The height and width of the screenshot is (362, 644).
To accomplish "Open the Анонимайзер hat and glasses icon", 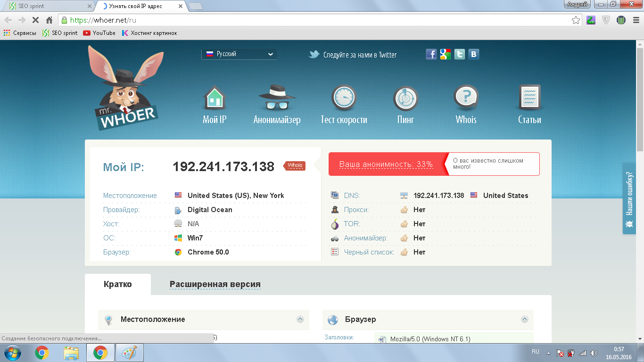I will [277, 99].
